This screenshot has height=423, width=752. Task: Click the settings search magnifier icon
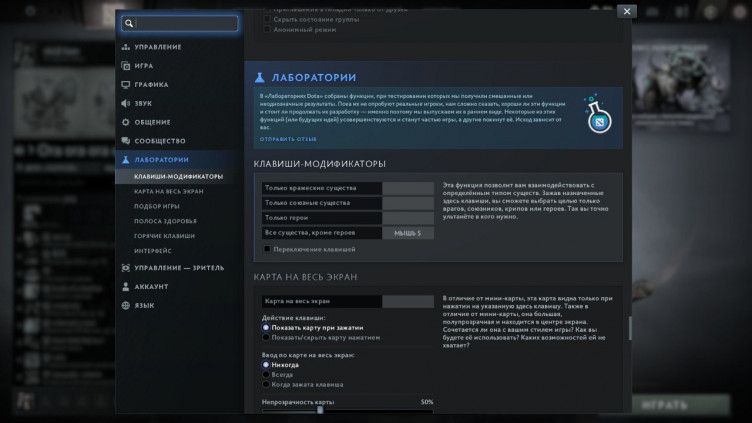point(128,23)
